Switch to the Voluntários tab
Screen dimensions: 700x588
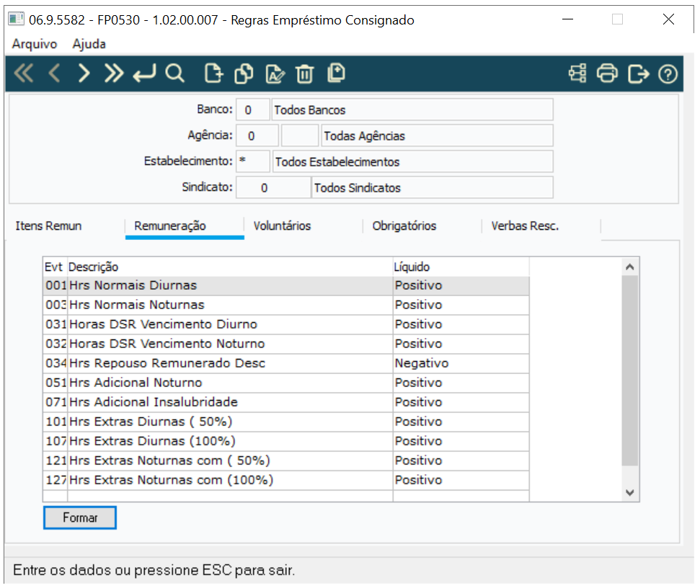(x=282, y=226)
